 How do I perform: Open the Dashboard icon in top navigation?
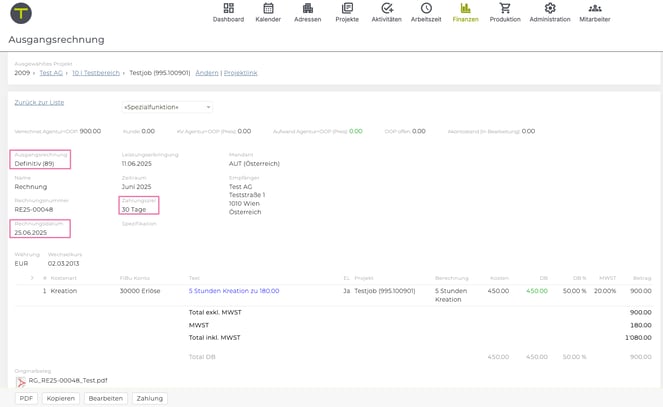[x=228, y=8]
